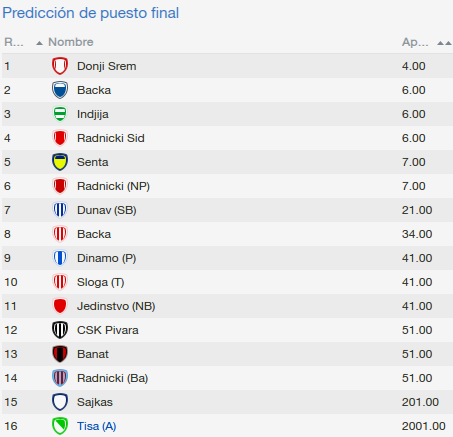Click the green Tisa (A) shield icon
Screen dimensions: 453x437
click(60, 426)
